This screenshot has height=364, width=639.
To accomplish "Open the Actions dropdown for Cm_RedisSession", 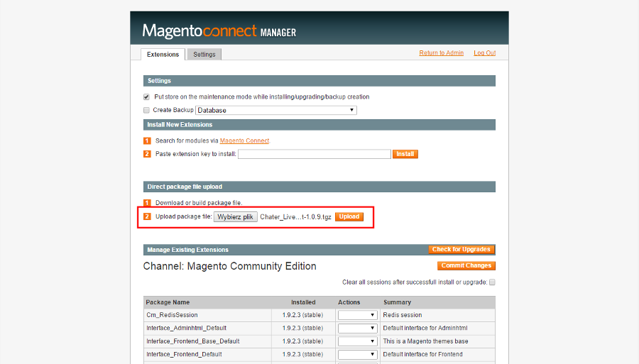I will click(x=357, y=315).
